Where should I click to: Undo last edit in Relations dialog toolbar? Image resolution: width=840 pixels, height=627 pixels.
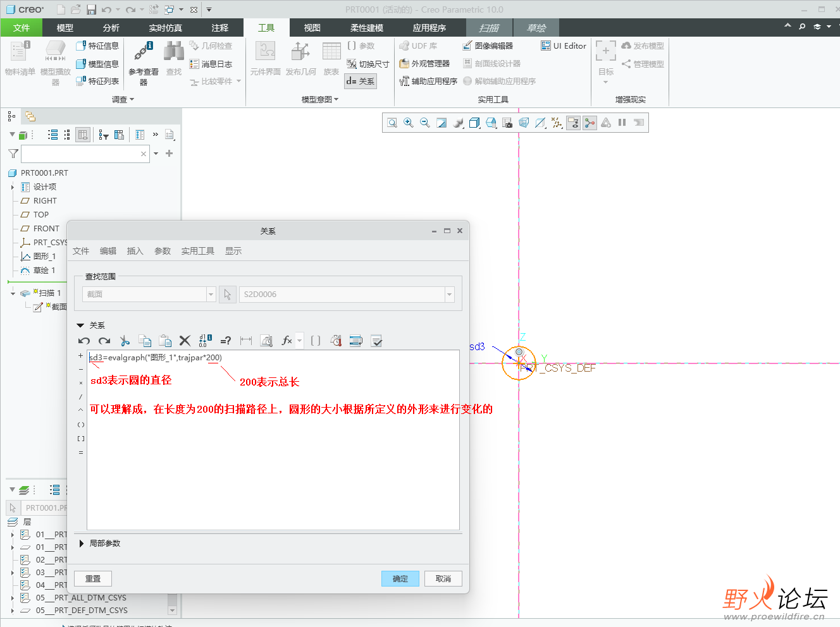point(84,341)
